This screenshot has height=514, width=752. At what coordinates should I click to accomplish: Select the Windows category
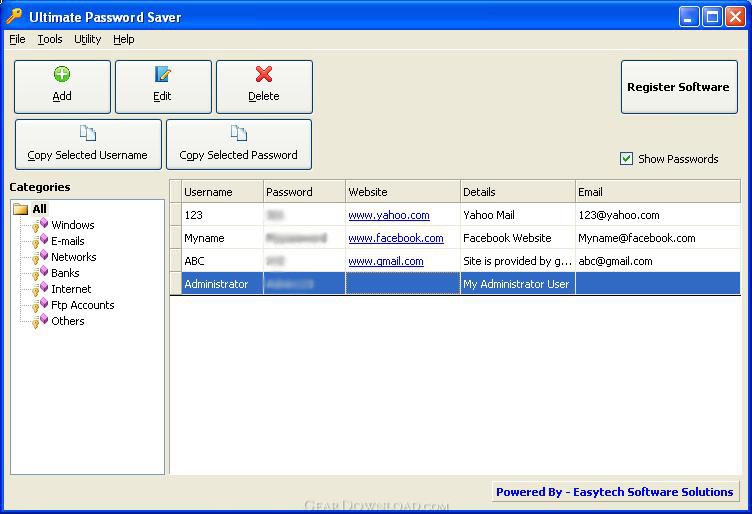[73, 225]
